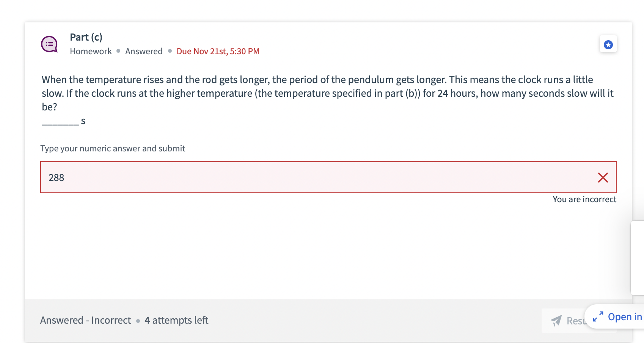
Task: Click the Part (c) speech bubble icon
Action: point(49,44)
